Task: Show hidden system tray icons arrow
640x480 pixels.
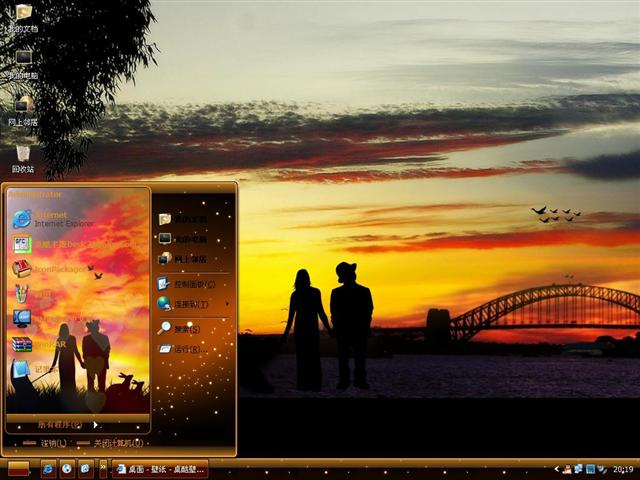Action: (x=556, y=468)
